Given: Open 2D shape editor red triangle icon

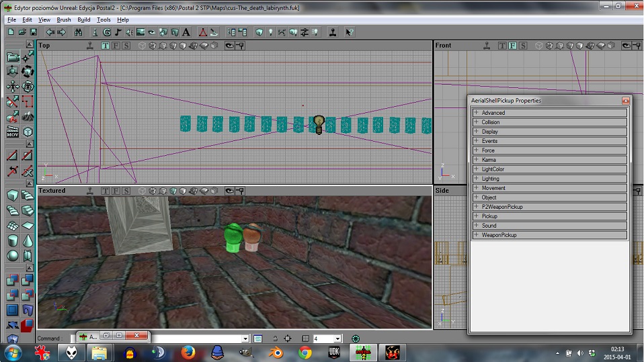Looking at the screenshot, I should [x=202, y=32].
